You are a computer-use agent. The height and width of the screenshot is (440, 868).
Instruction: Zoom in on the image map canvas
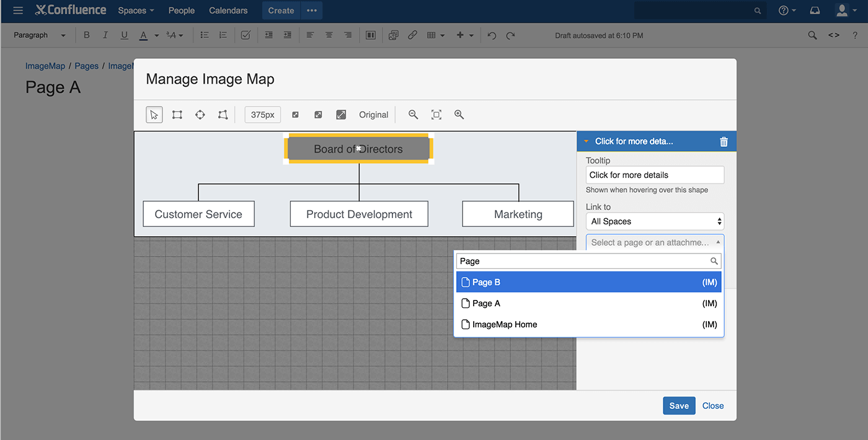(x=458, y=115)
